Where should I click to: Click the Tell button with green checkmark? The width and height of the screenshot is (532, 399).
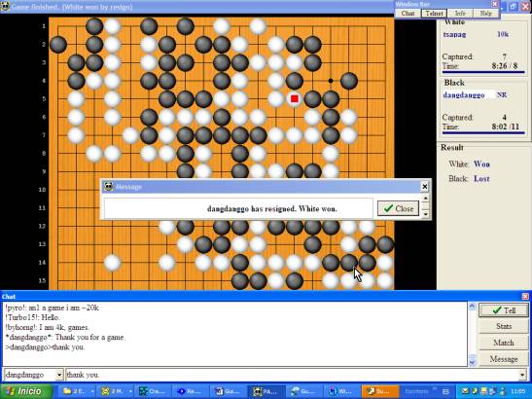click(504, 310)
